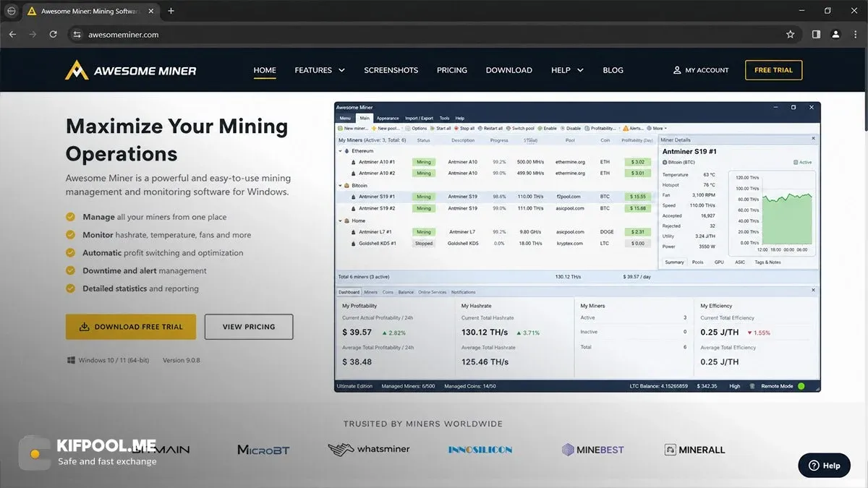
Task: Open the More dropdown in miner toolbar
Action: point(657,128)
